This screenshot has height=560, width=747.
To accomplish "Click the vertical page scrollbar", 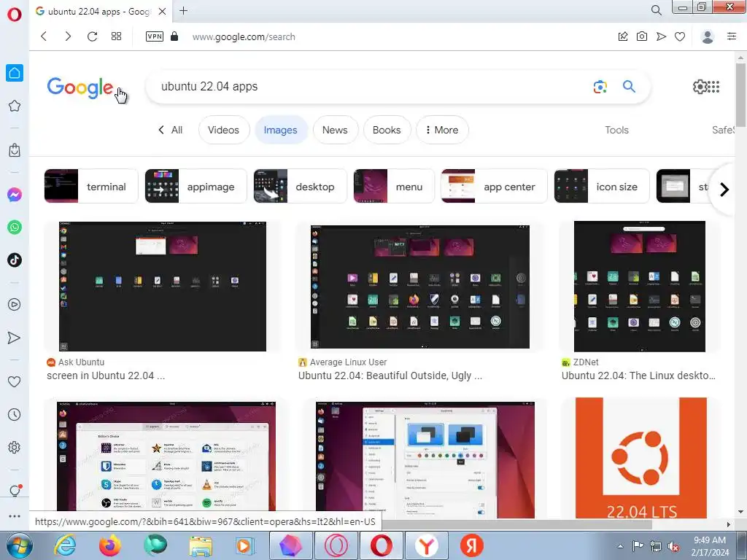I will (x=740, y=96).
